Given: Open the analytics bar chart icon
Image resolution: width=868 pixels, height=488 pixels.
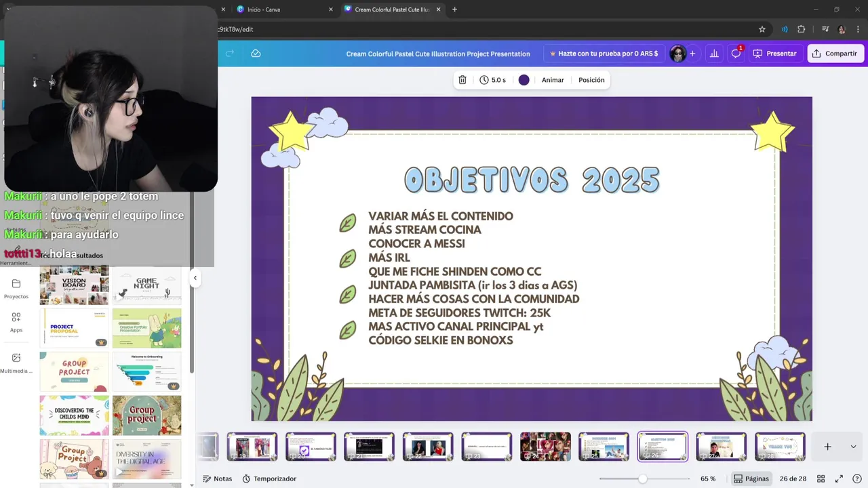Looking at the screenshot, I should pyautogui.click(x=714, y=54).
